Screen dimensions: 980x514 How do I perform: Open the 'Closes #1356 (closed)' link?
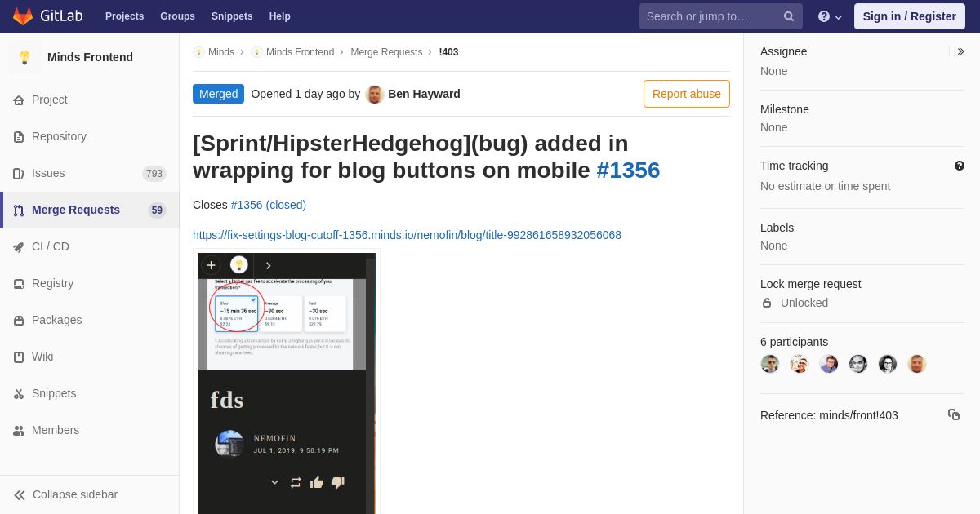tap(269, 205)
